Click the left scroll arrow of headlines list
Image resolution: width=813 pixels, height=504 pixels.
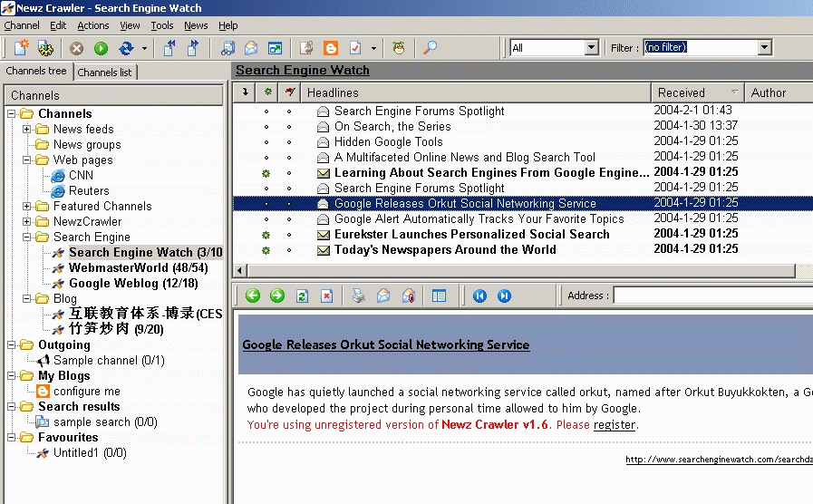click(239, 270)
